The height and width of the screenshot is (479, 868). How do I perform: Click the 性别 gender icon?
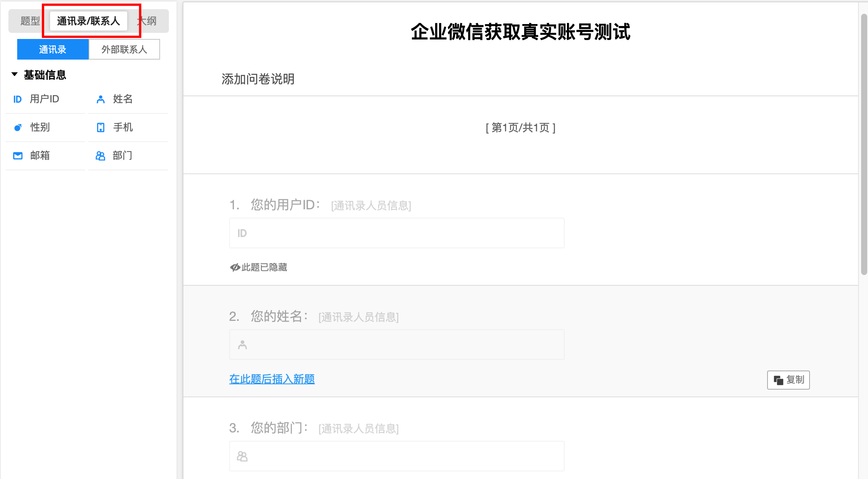point(18,128)
